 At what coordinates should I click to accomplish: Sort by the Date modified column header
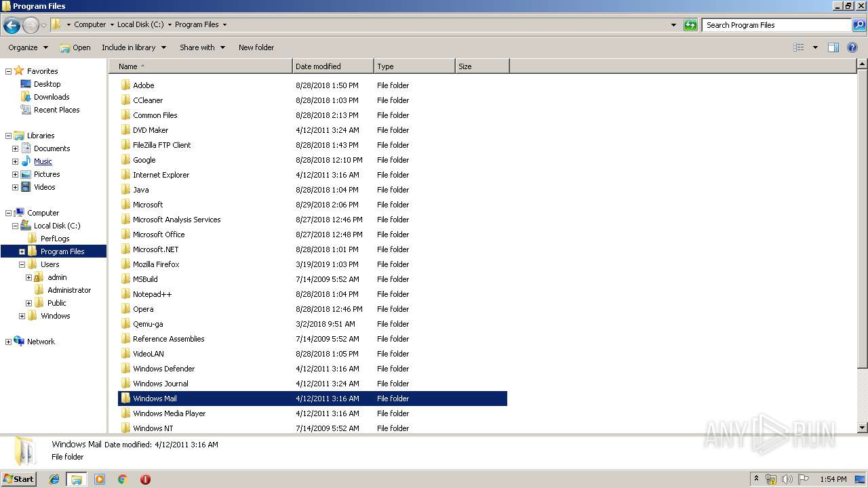[x=333, y=66]
